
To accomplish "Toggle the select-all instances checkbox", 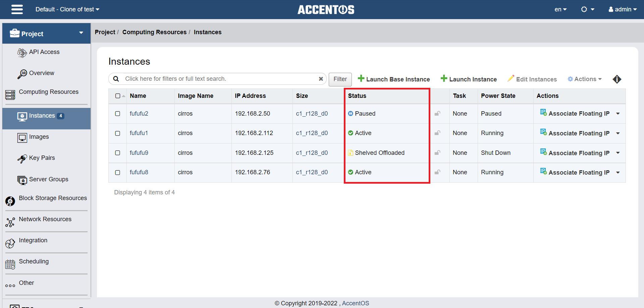I will point(118,96).
